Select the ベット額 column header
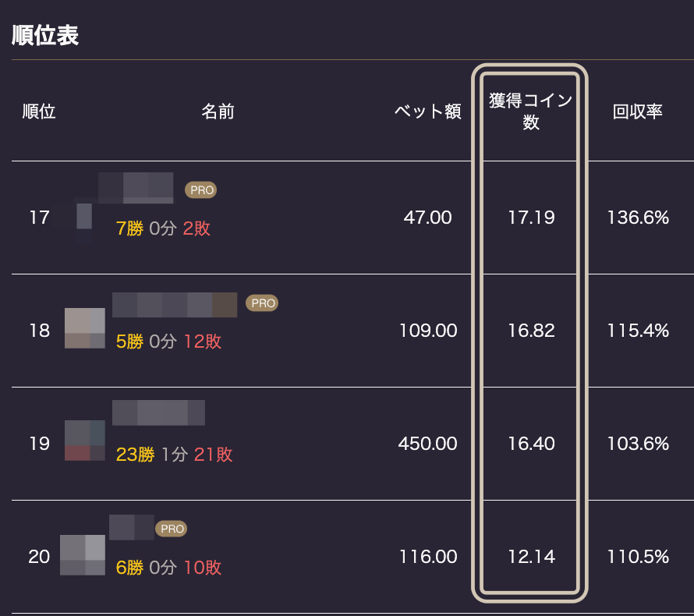Viewport: 694px width, 616px height. click(427, 111)
